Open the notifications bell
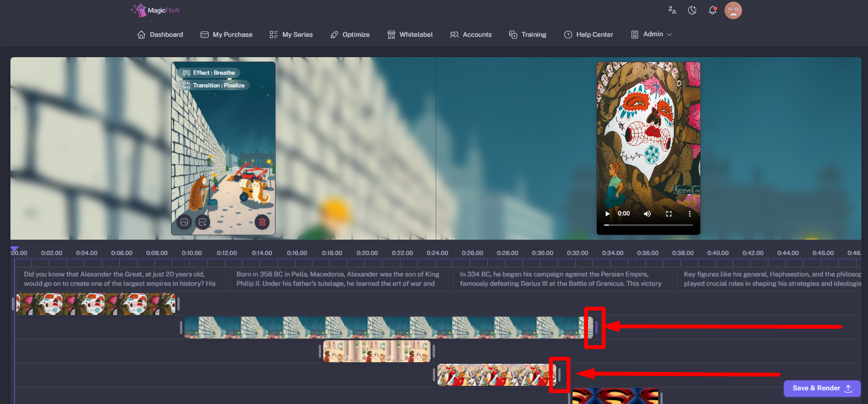Viewport: 868px width, 404px height. (712, 10)
